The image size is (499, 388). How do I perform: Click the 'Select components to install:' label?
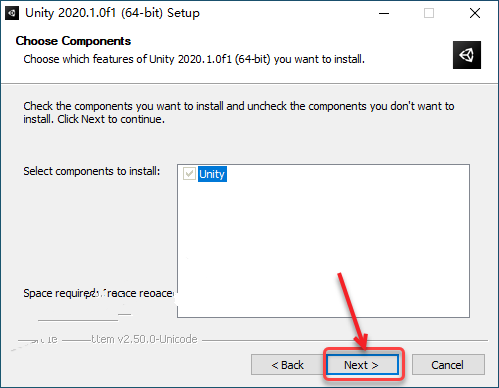92,171
